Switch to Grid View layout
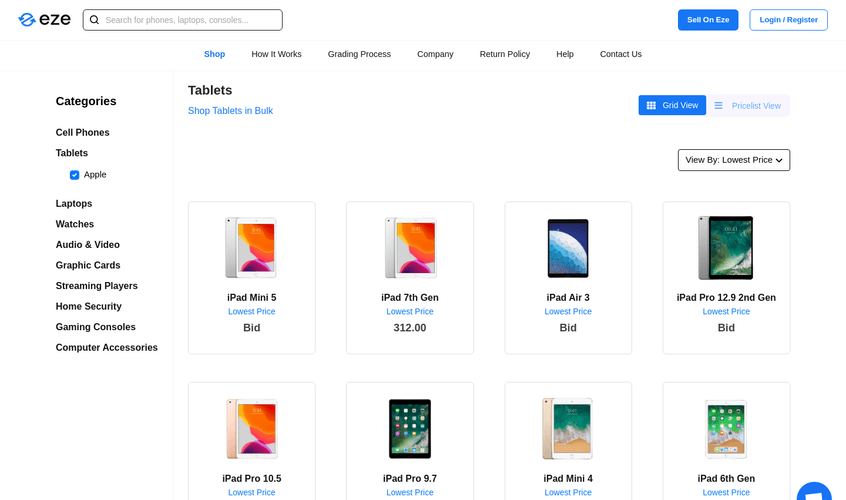Image resolution: width=846 pixels, height=500 pixels. coord(672,105)
